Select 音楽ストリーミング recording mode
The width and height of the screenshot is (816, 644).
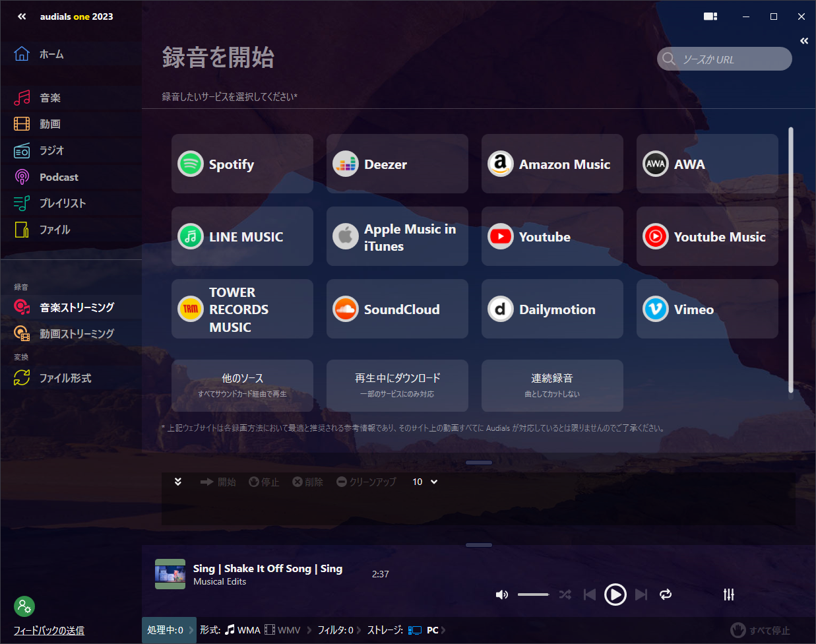tap(71, 307)
